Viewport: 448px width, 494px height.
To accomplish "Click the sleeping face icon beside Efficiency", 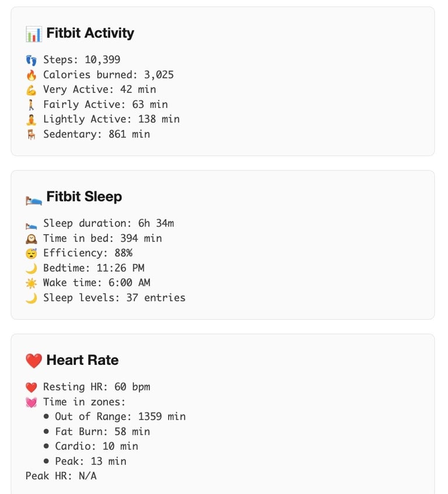I will (31, 253).
